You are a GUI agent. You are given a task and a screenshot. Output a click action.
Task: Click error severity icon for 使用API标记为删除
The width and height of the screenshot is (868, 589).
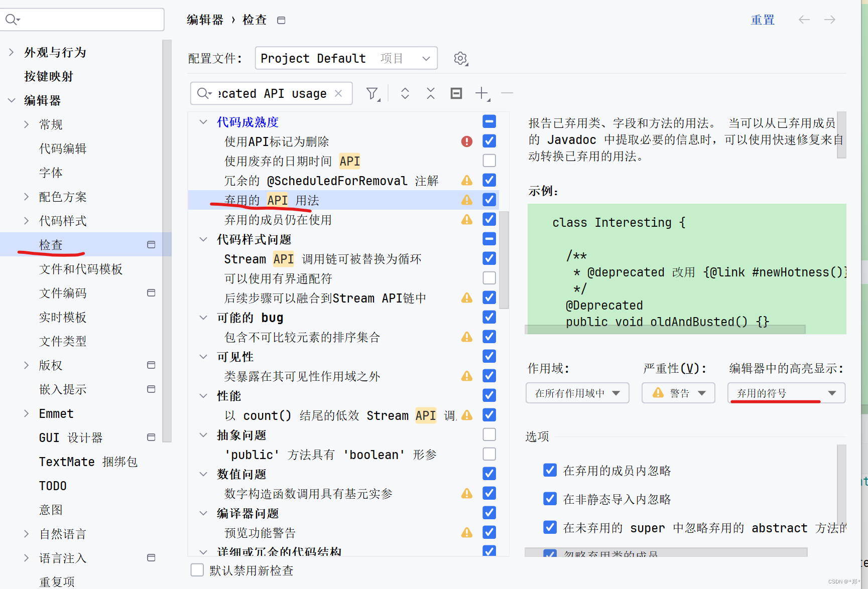tap(467, 141)
